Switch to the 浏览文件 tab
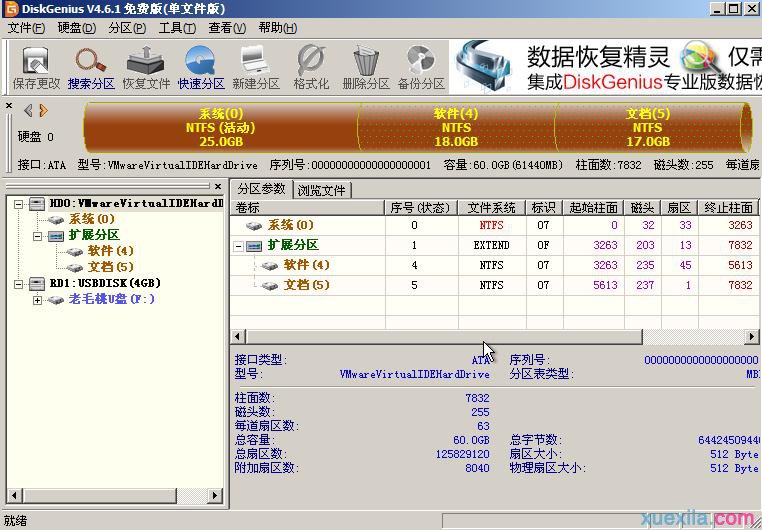Screen dimensions: 762x530 (x=322, y=190)
